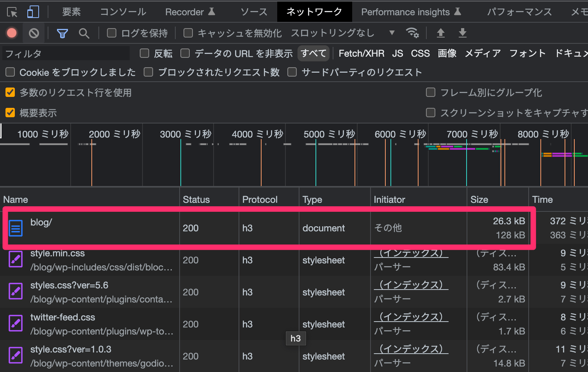The height and width of the screenshot is (372, 588).
Task: Click the 3000 ミリ秒 timeline marker
Action: click(x=186, y=134)
